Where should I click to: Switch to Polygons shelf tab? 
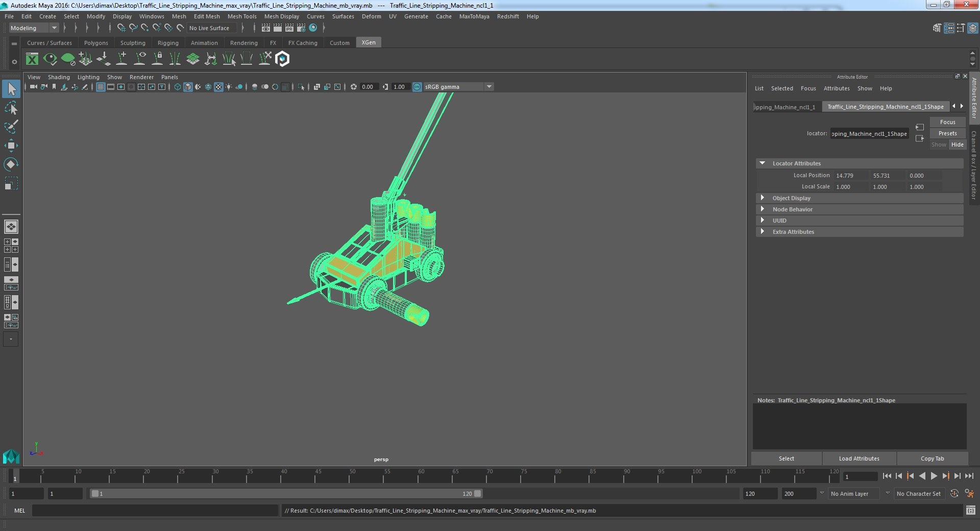(96, 43)
